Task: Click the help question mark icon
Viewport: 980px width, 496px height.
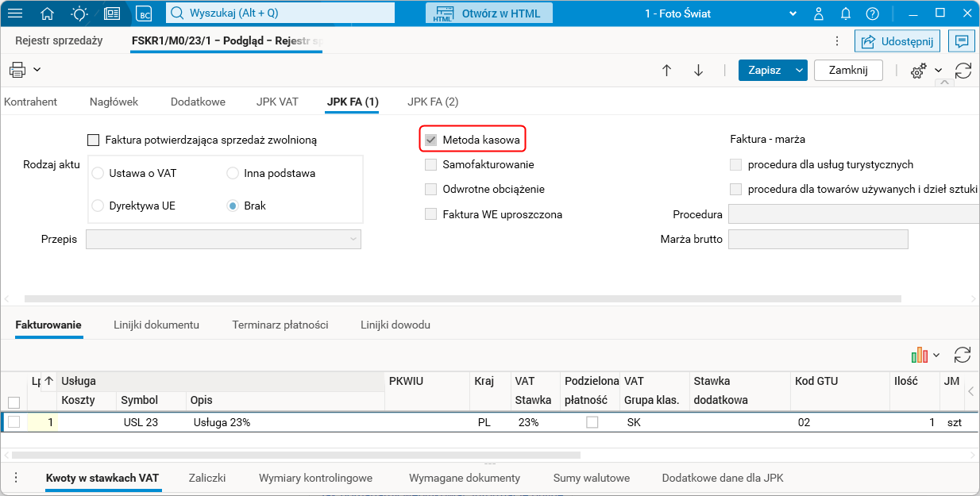Action: pos(872,13)
